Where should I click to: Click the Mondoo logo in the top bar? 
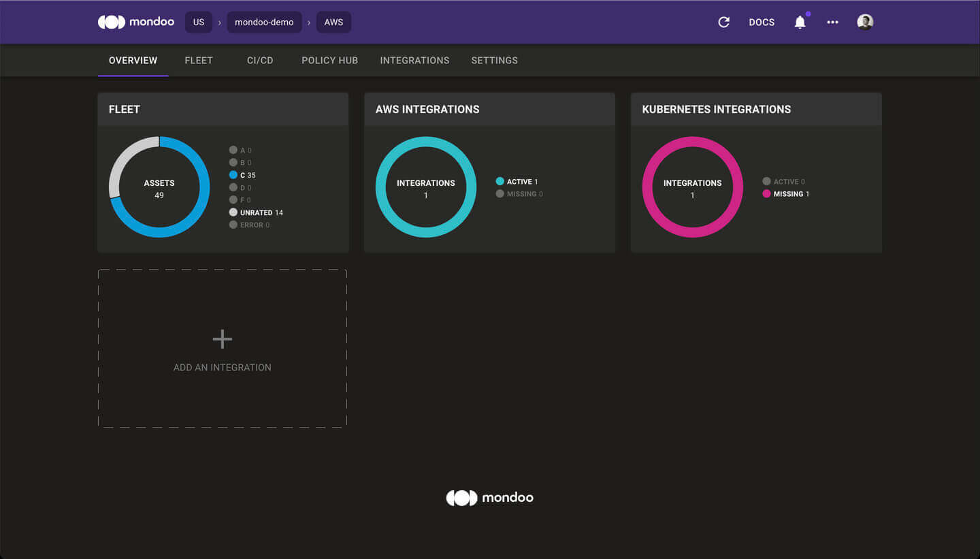pyautogui.click(x=135, y=22)
